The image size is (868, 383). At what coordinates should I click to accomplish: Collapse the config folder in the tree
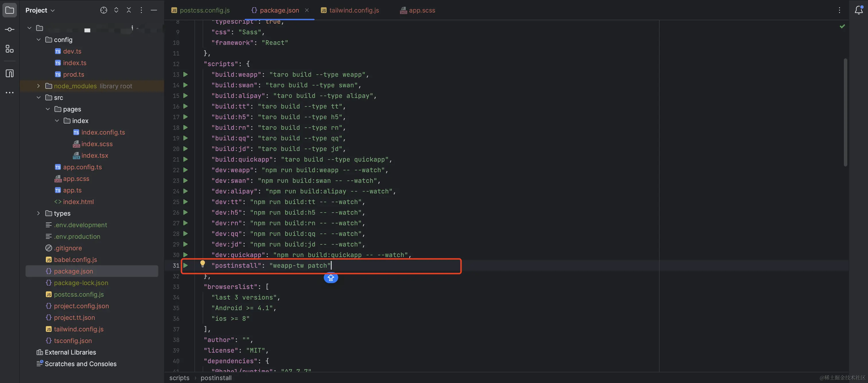tap(38, 39)
